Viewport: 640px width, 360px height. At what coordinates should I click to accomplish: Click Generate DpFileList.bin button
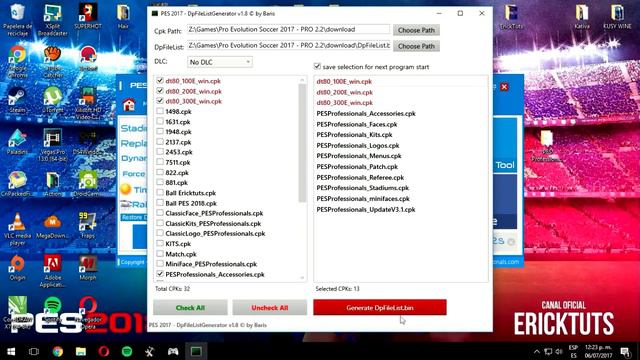coord(380,307)
